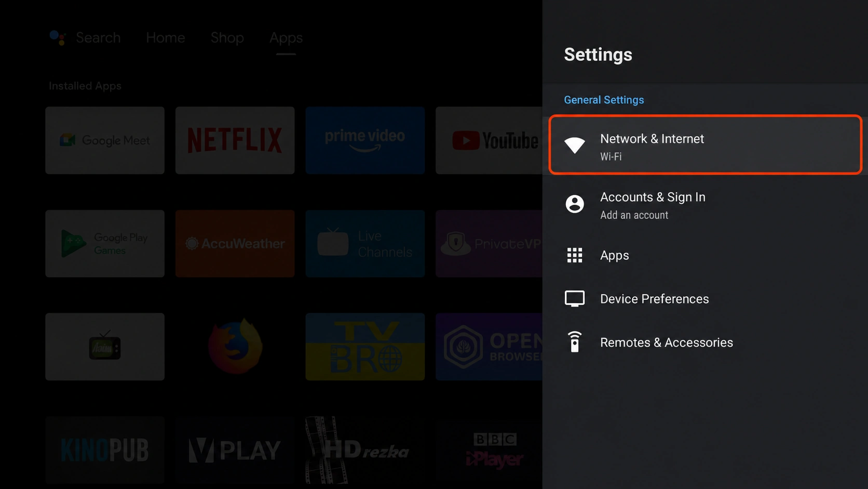Launch the Google Meet app
The width and height of the screenshot is (868, 489).
105,140
